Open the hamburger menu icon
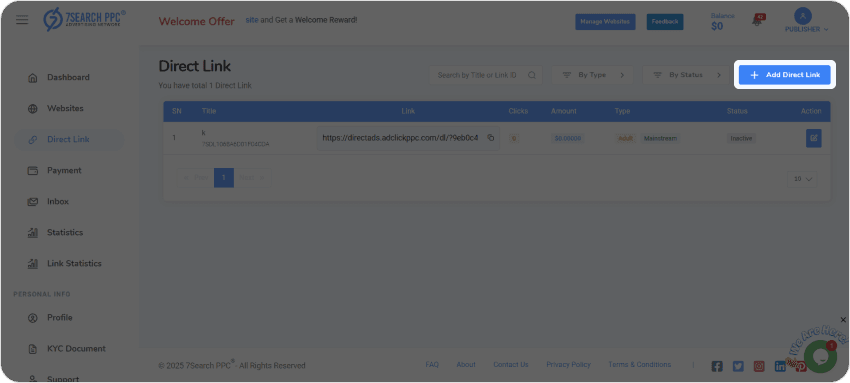The width and height of the screenshot is (850, 383). tap(22, 20)
